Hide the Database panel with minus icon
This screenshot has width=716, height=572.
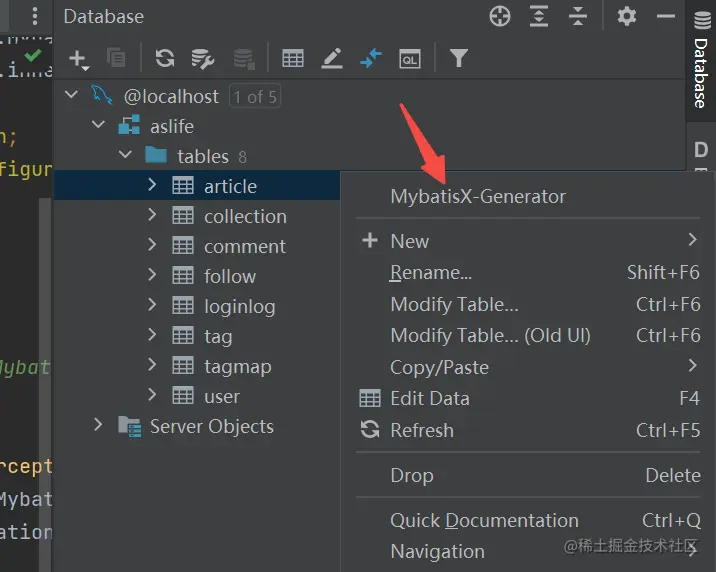click(x=665, y=16)
